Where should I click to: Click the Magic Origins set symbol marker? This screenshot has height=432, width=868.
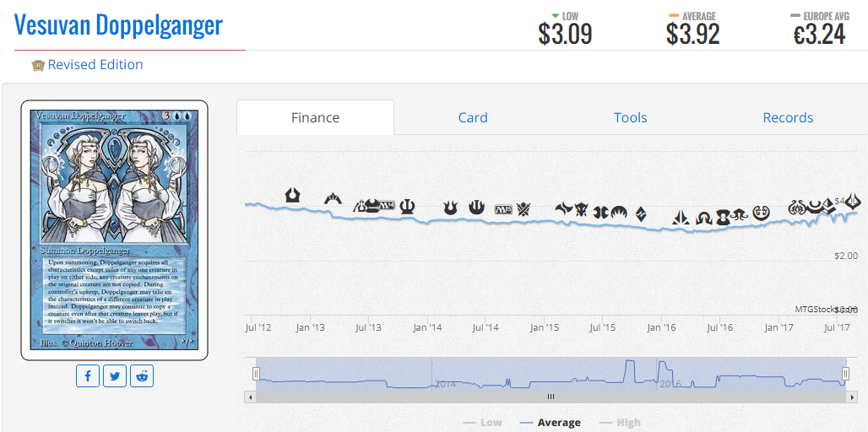(x=619, y=212)
